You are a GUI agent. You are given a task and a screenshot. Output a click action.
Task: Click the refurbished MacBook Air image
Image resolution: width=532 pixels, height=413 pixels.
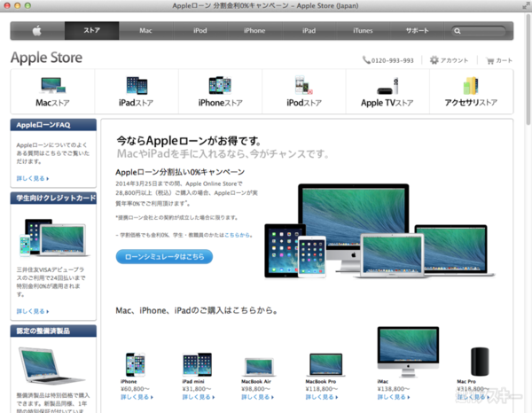click(x=51, y=365)
